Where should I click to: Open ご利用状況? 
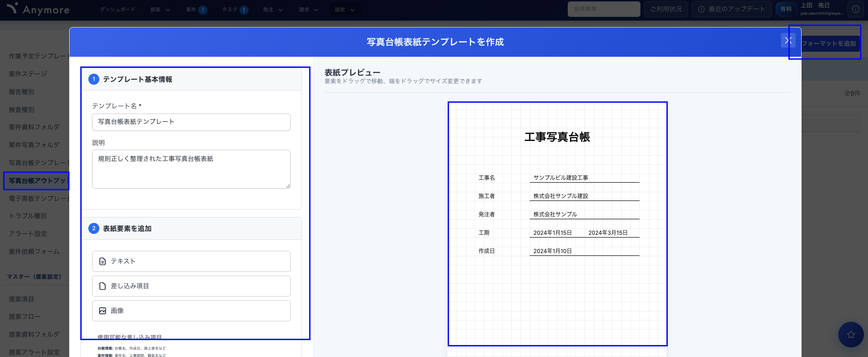coord(666,9)
